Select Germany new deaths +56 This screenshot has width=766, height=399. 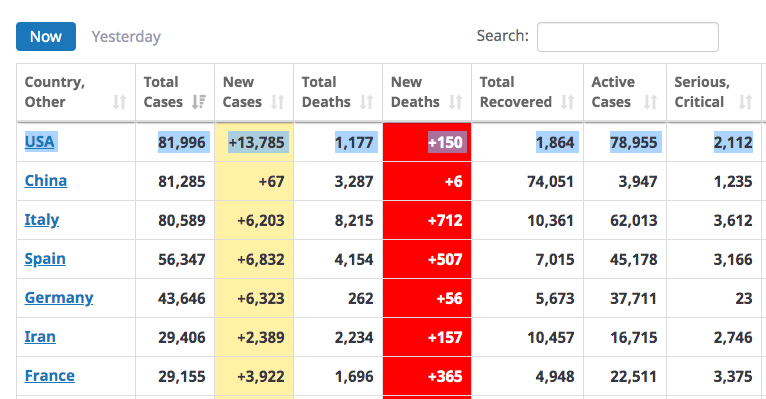point(449,298)
